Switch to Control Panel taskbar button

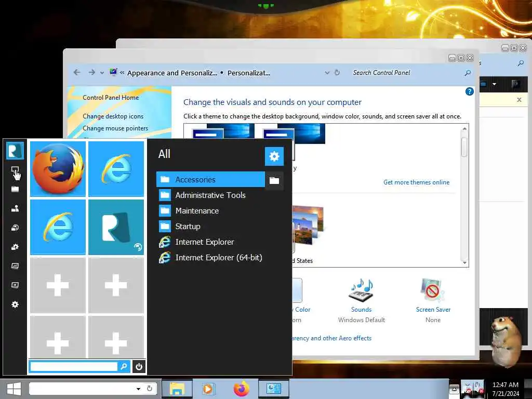click(273, 389)
